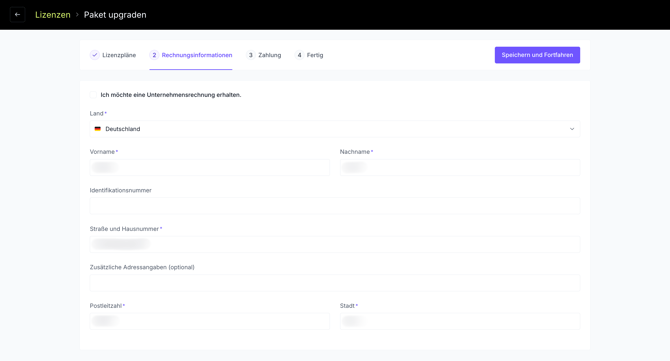670x361 pixels.
Task: Click the step 4 circle icon
Action: (x=299, y=55)
